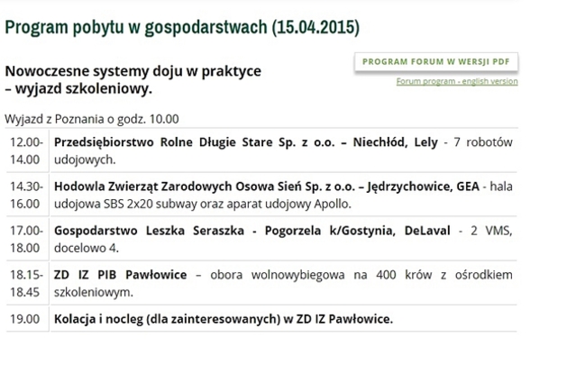Screen dimensions: 585x392
Task: Select the 'Nowoczesne systemy doju w praktyce' subheading
Action: [x=133, y=70]
